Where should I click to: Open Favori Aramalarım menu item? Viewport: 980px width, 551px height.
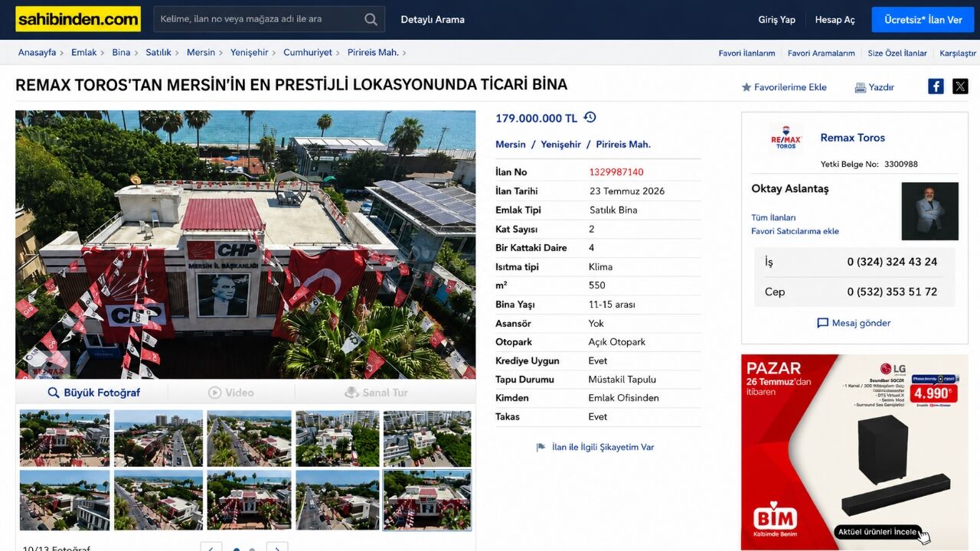(x=821, y=54)
